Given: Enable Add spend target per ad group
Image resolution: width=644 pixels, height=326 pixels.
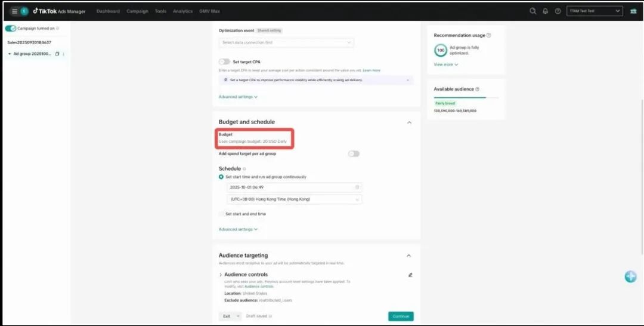Looking at the screenshot, I should coord(354,154).
